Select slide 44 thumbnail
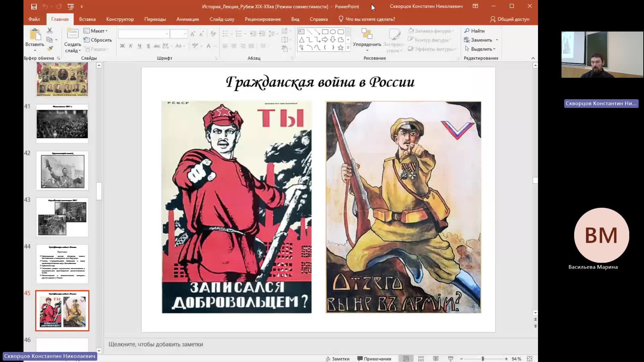The height and width of the screenshot is (362, 644). [x=62, y=264]
